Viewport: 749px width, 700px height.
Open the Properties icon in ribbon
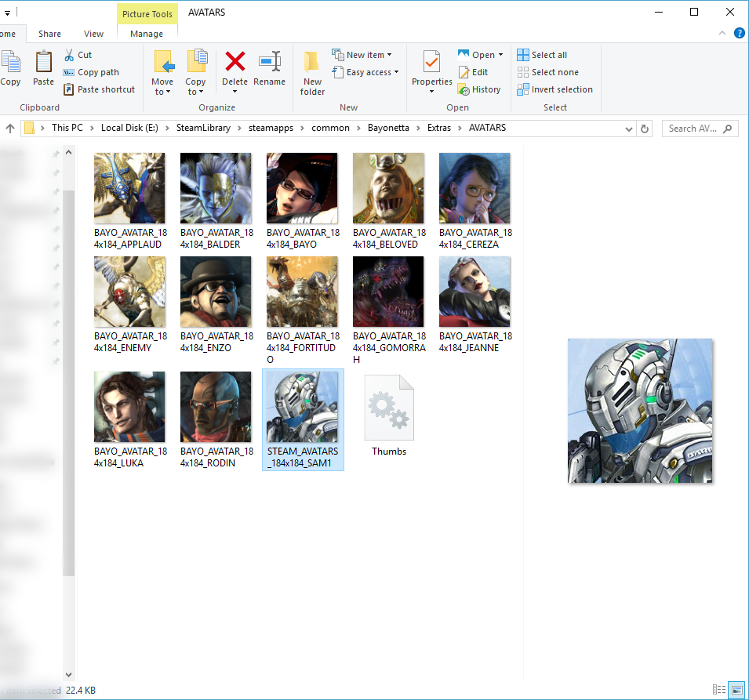click(x=431, y=63)
